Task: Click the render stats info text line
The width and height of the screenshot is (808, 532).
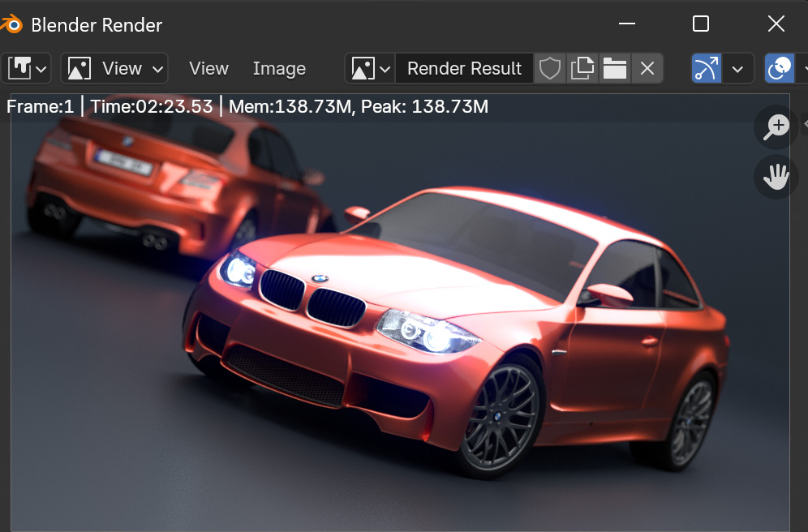Action: tap(247, 106)
